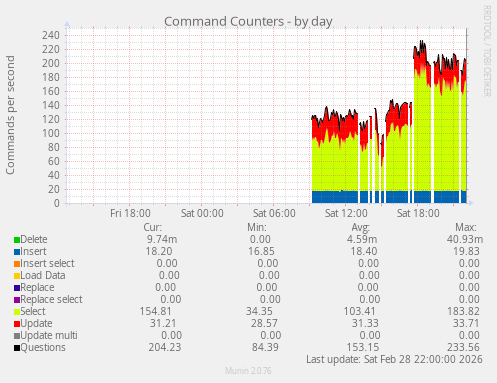Click the Insert average value 18.40

pyautogui.click(x=364, y=251)
